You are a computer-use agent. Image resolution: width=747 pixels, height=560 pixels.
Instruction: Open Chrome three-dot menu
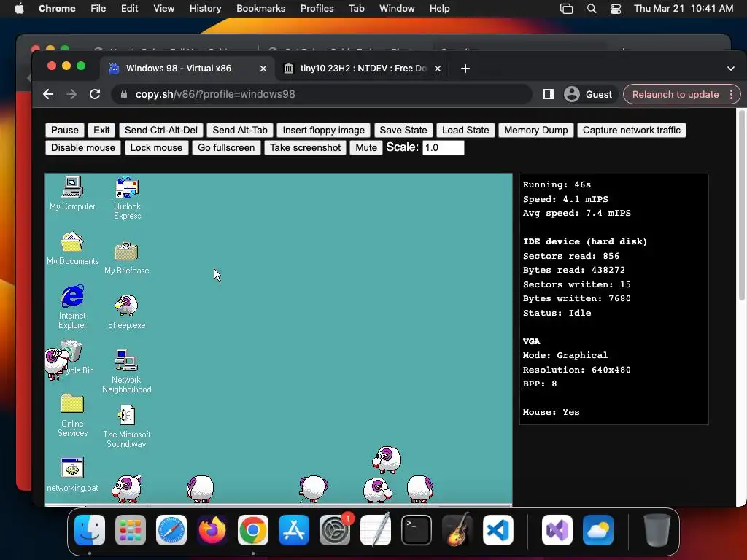(x=731, y=94)
